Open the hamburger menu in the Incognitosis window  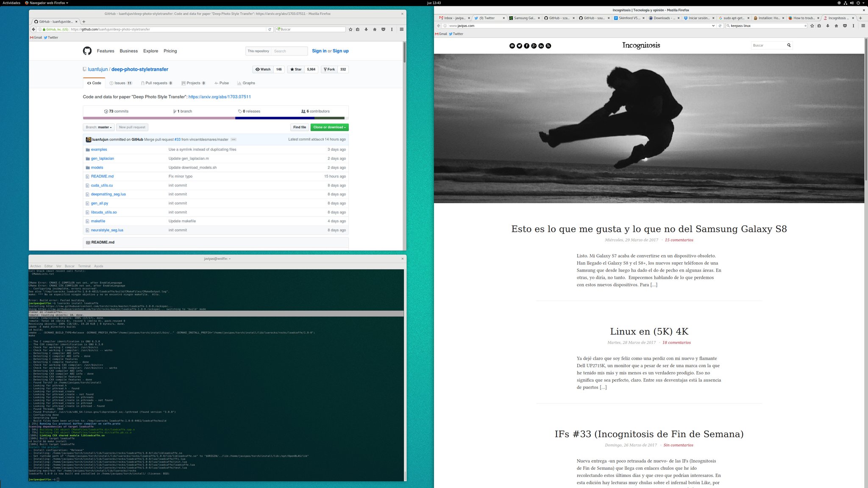tap(863, 26)
